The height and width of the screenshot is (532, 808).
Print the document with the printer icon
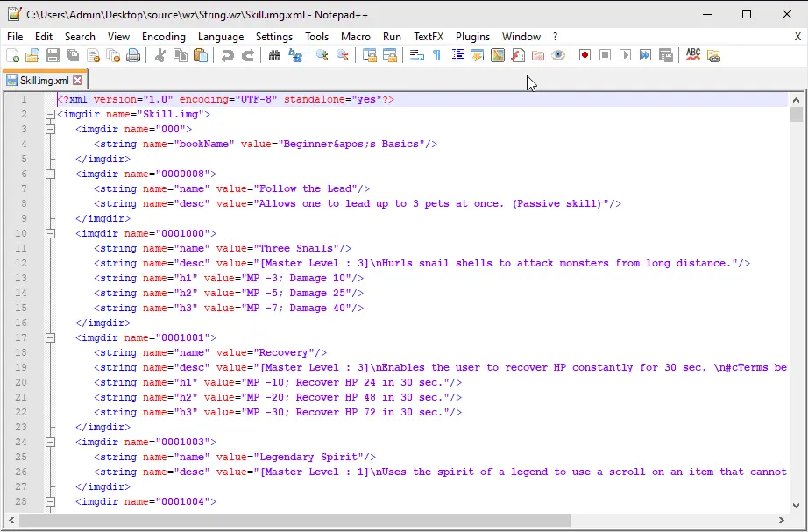coord(133,56)
